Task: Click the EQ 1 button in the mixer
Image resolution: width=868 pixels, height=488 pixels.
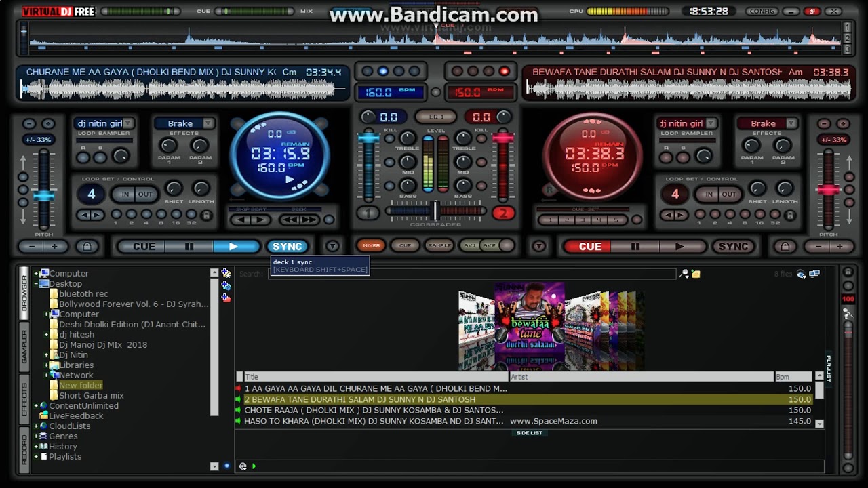Action: (x=435, y=117)
